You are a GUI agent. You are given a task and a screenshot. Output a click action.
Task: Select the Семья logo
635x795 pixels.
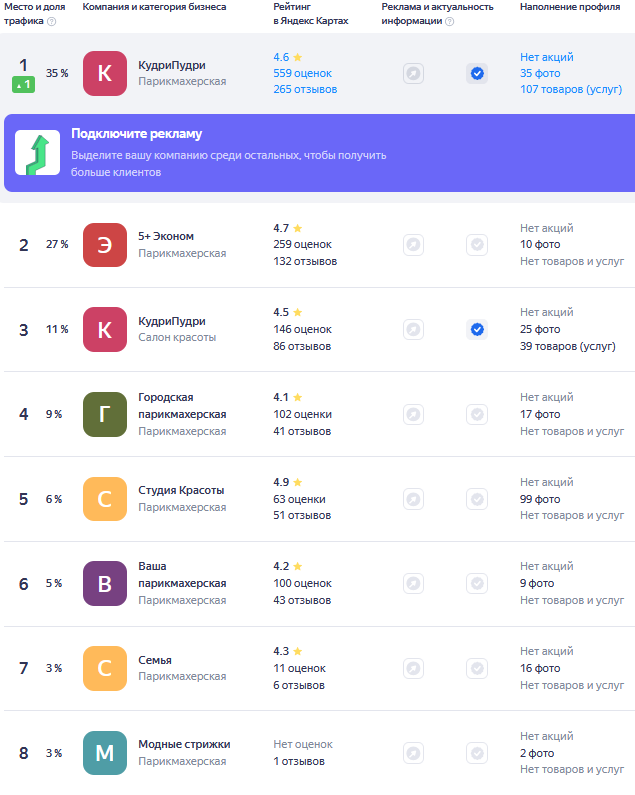tap(105, 668)
